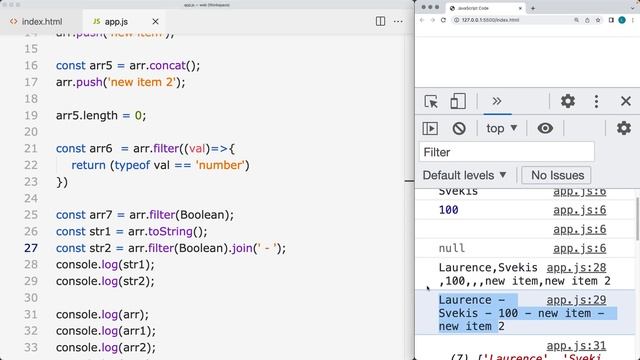Open the app.js:31 source link
640x360 pixels.
pos(576,346)
